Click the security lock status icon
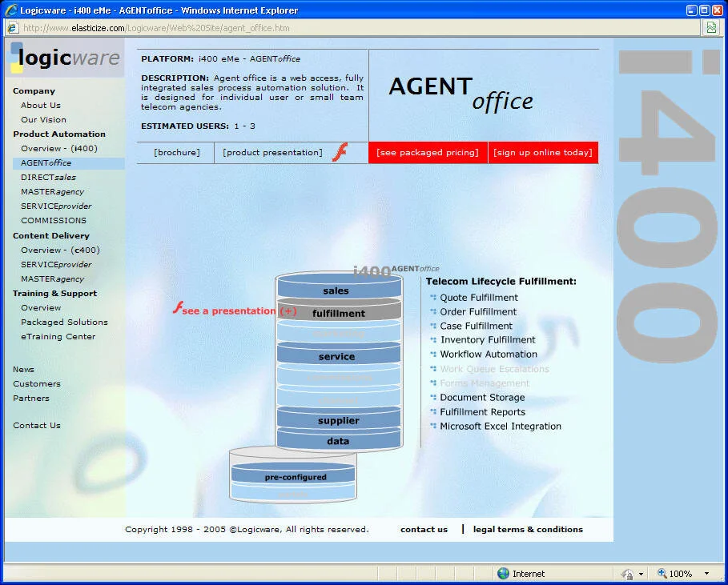 (x=627, y=575)
